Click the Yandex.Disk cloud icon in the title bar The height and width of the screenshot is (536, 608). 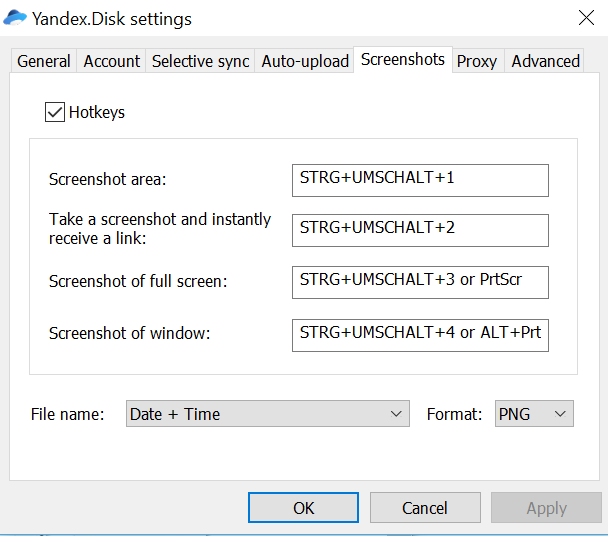click(x=14, y=18)
